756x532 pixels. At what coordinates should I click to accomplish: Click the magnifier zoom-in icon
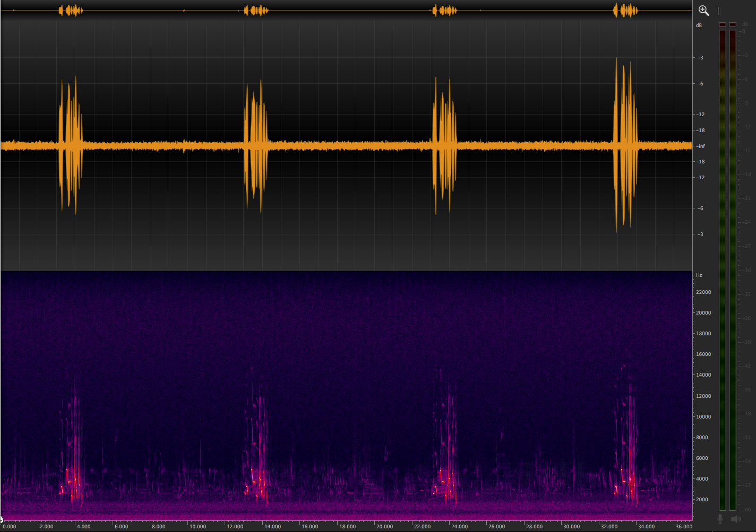(x=703, y=10)
